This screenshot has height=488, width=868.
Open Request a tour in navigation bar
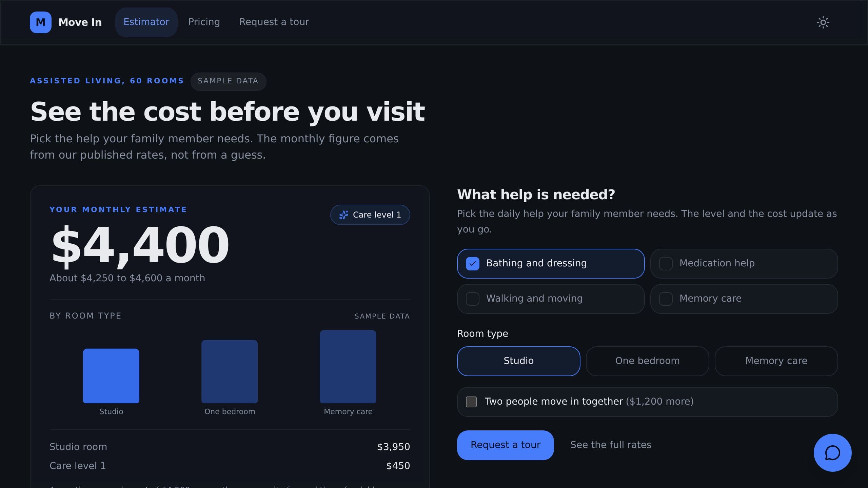pos(274,22)
